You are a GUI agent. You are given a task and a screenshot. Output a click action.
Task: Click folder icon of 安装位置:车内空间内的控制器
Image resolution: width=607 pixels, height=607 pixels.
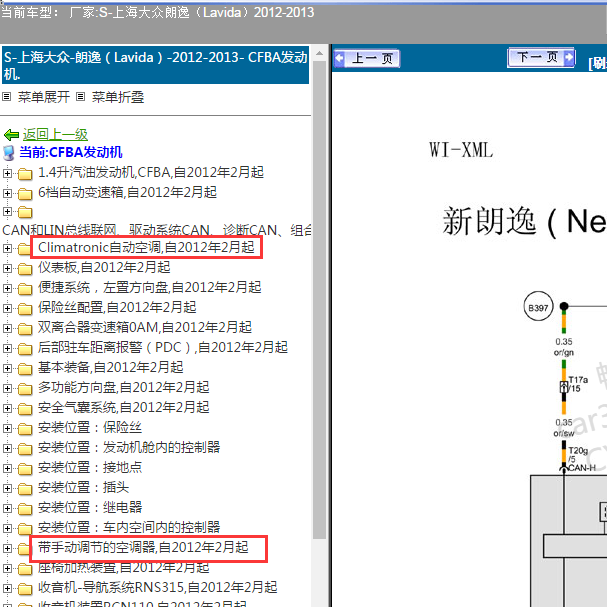tap(25, 528)
